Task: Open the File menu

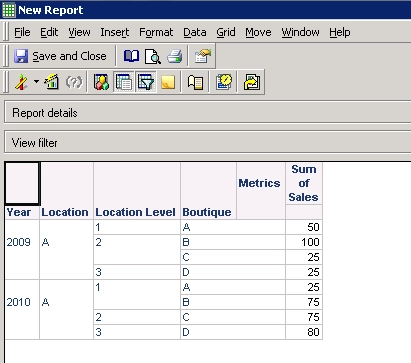Action: 22,32
